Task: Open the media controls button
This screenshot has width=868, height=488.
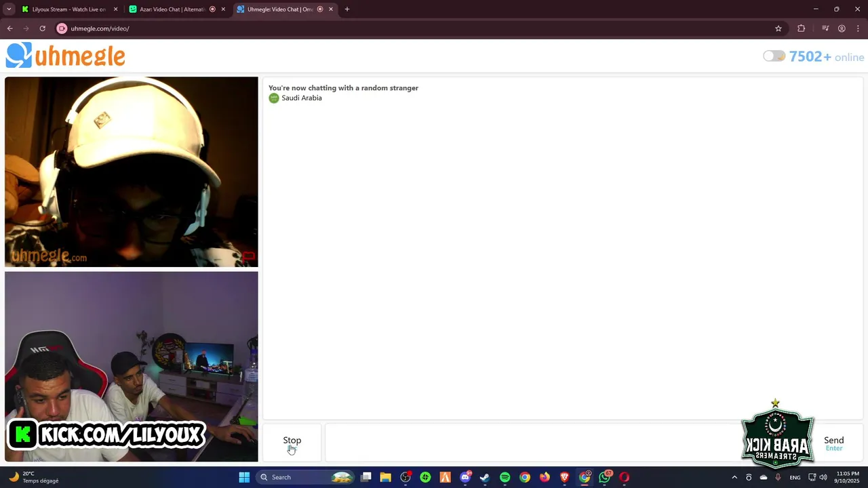Action: 825,28
